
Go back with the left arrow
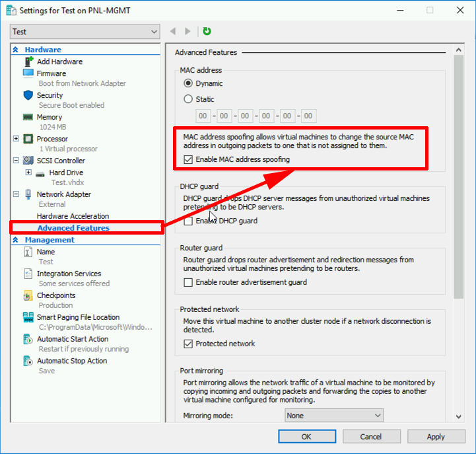(x=173, y=31)
